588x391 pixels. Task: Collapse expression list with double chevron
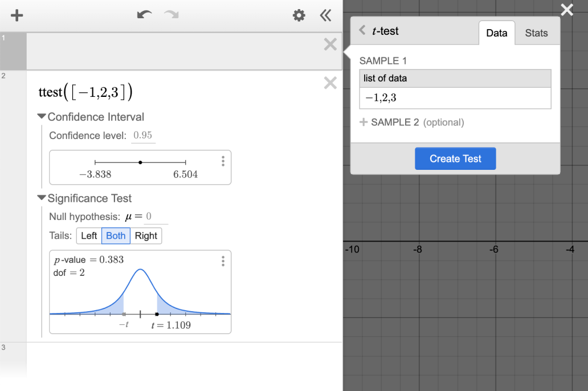point(326,15)
